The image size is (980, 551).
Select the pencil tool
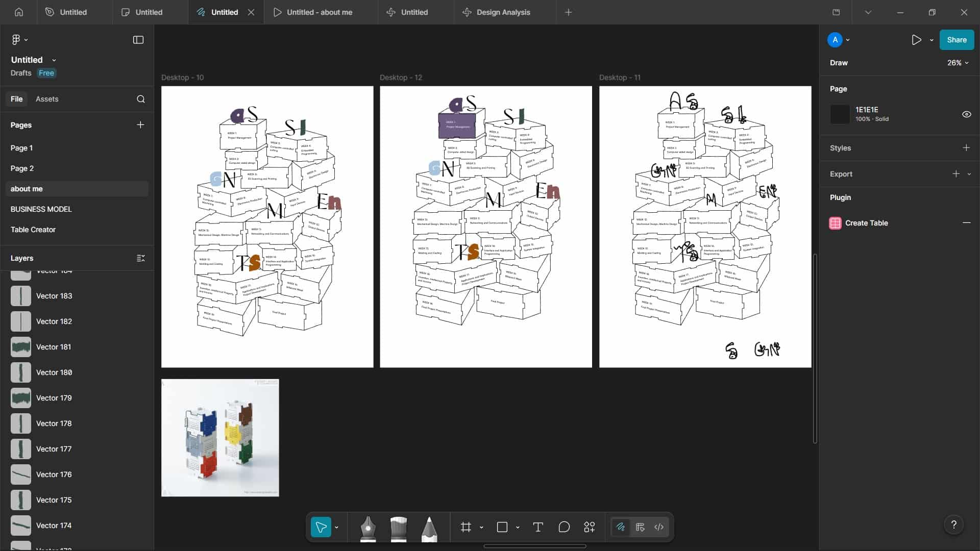(x=429, y=528)
